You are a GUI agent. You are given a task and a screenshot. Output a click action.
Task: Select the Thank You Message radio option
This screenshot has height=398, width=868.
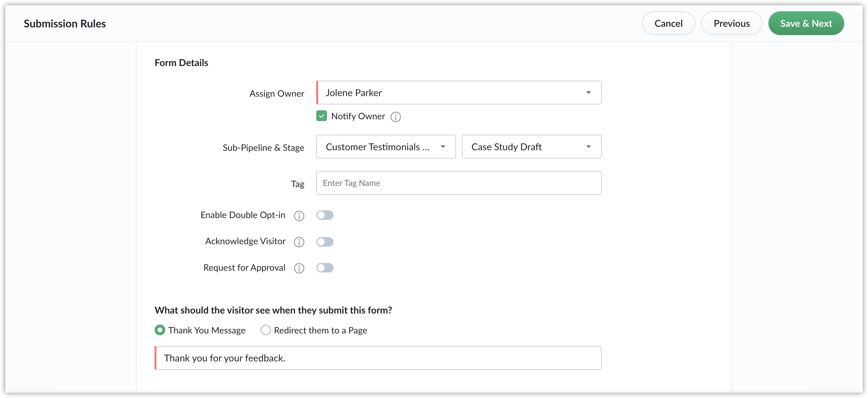point(160,330)
